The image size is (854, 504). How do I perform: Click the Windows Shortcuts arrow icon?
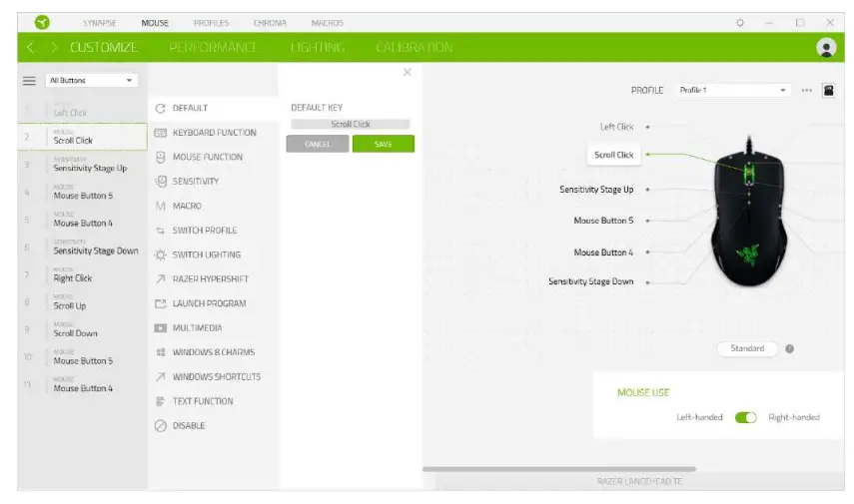point(160,376)
